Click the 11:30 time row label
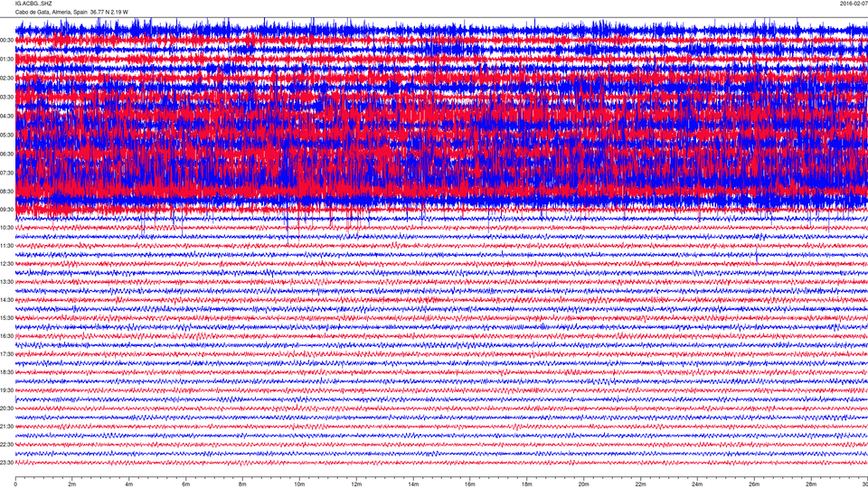 point(6,246)
